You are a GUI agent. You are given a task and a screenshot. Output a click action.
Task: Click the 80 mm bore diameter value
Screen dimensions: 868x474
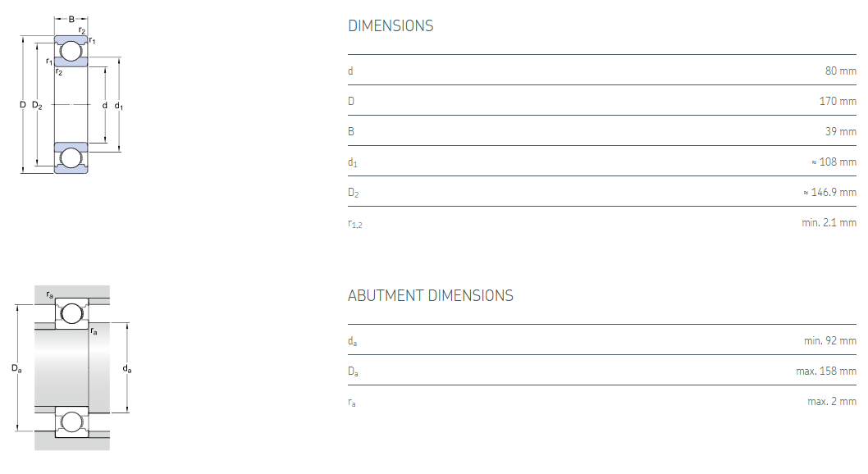coord(840,71)
